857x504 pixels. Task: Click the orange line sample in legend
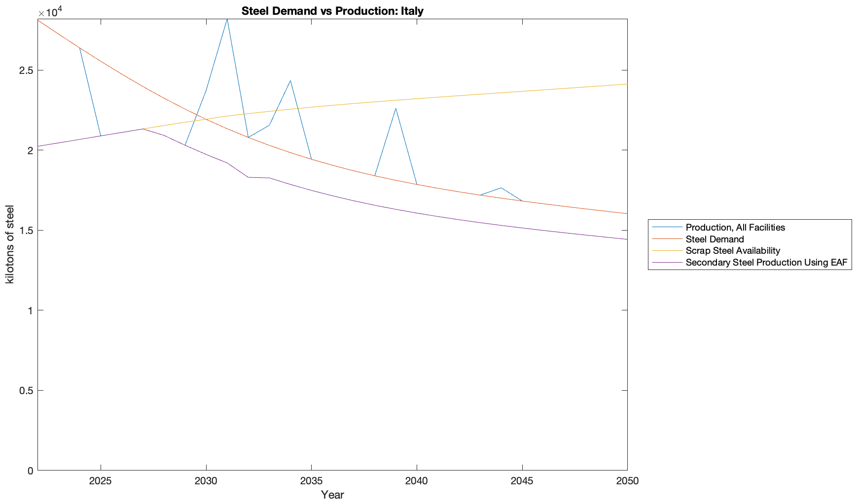(x=667, y=239)
